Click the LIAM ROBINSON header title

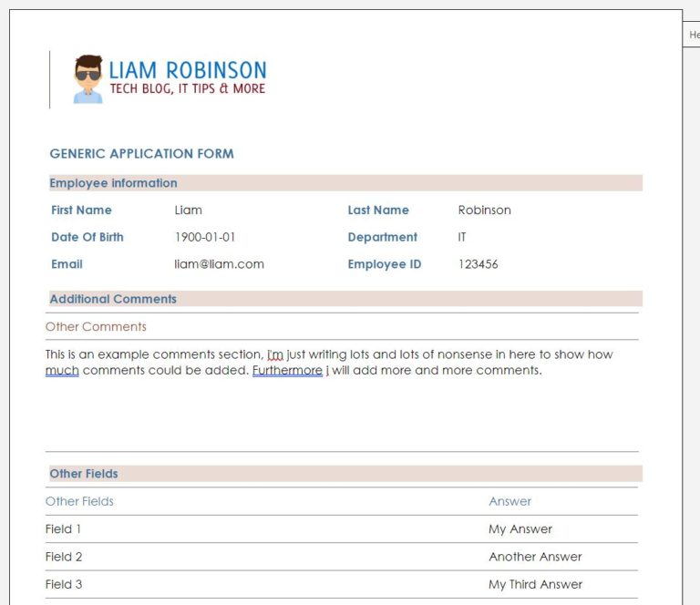coord(188,70)
